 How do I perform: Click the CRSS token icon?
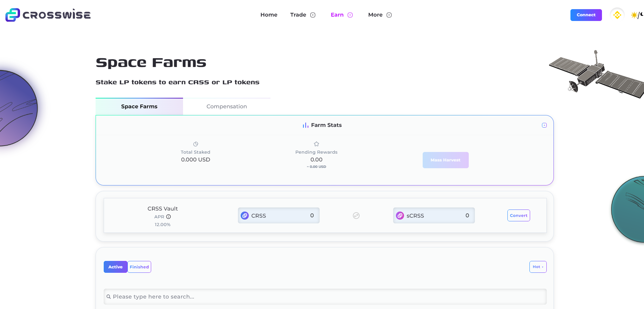point(245,216)
